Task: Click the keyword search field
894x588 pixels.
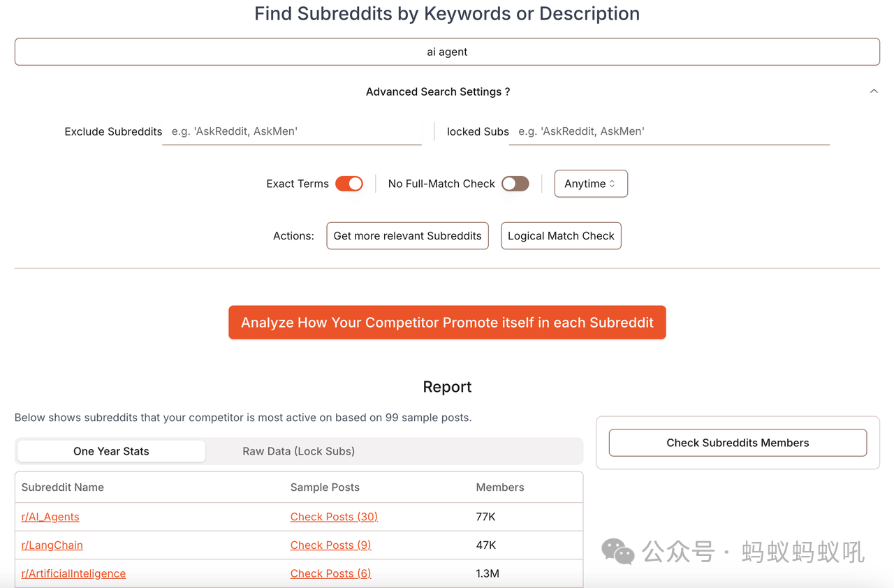Action: point(447,52)
